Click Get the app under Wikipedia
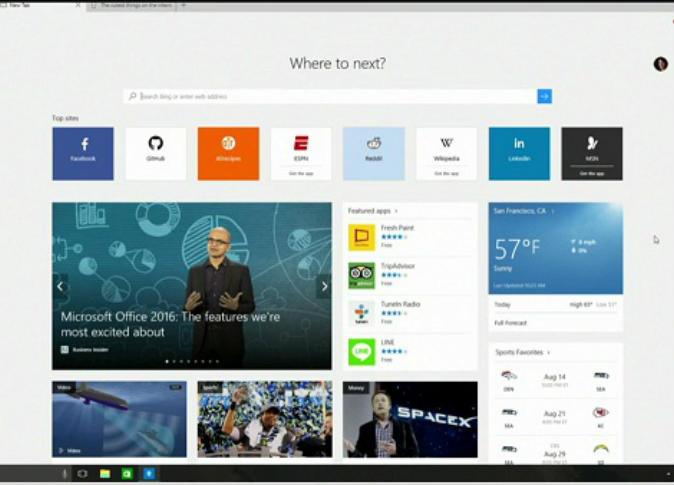Screen dimensions: 674x485 [446, 173]
